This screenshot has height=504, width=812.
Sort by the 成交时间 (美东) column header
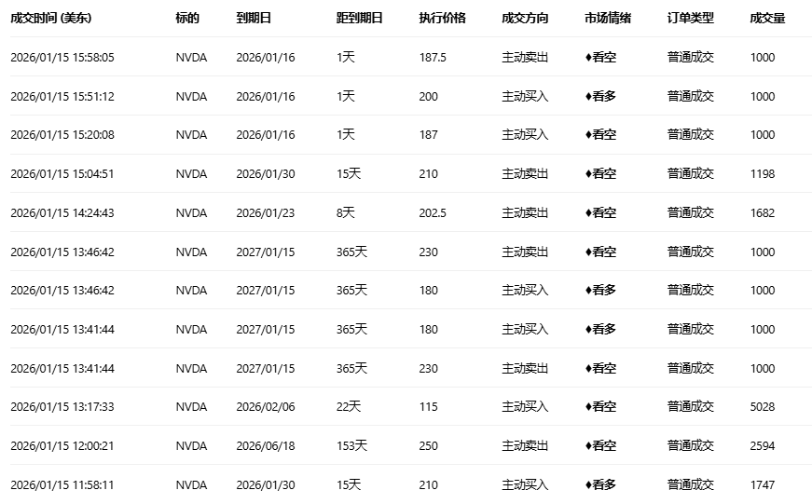pos(51,19)
